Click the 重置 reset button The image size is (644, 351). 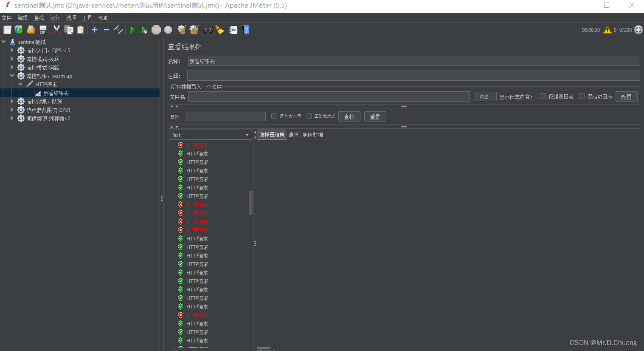click(375, 116)
